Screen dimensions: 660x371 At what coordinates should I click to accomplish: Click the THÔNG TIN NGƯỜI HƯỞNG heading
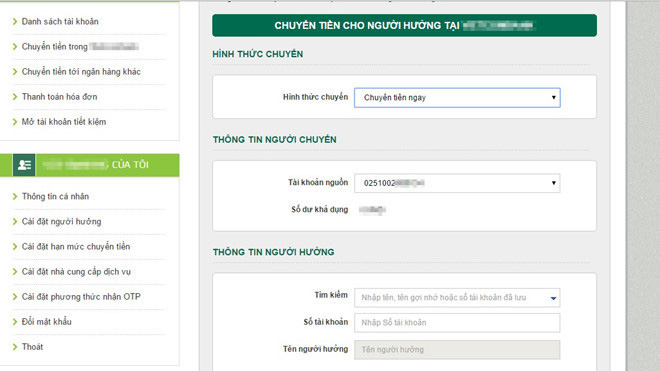pos(274,252)
